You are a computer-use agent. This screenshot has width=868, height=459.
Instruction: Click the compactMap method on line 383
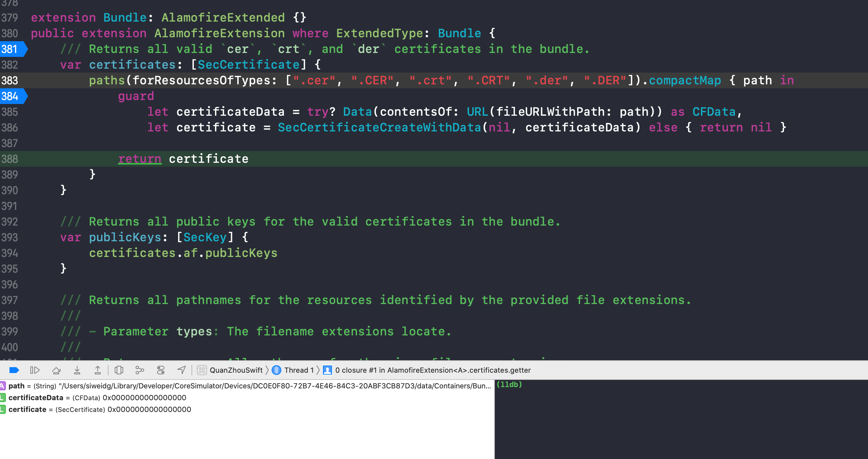tap(685, 80)
